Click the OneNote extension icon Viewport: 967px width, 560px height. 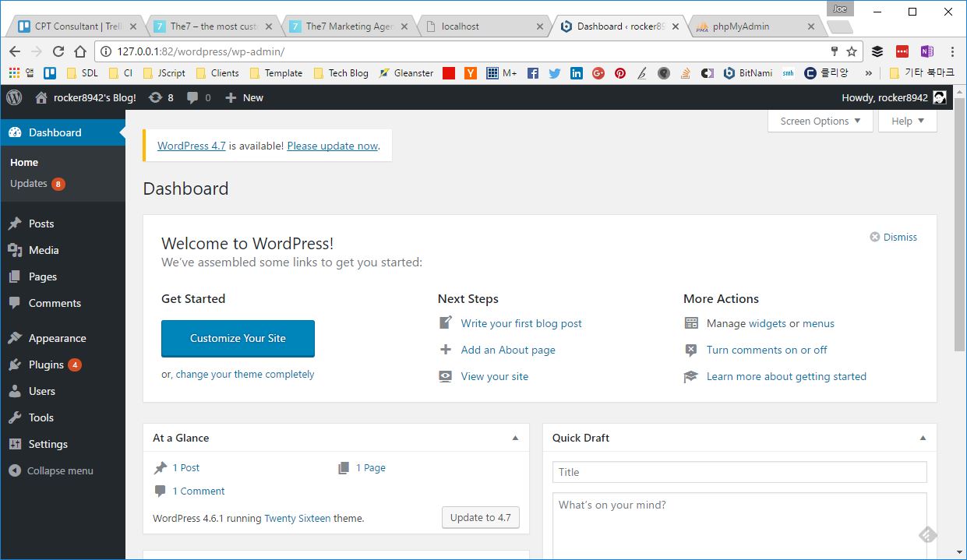(927, 51)
